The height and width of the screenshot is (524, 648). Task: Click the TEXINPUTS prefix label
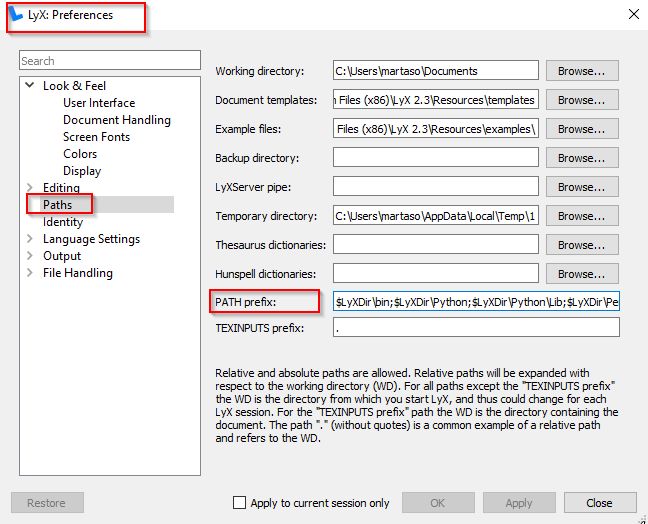(260, 328)
